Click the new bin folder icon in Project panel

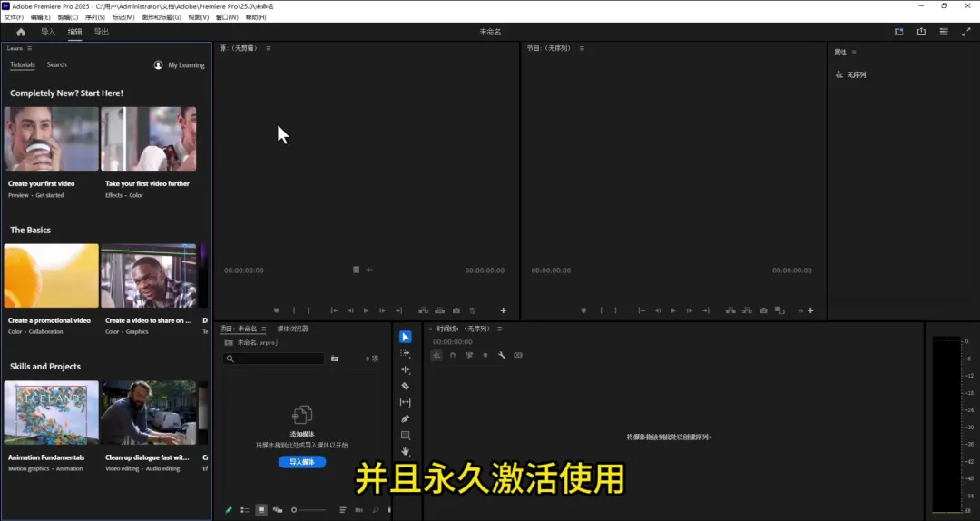click(x=334, y=359)
